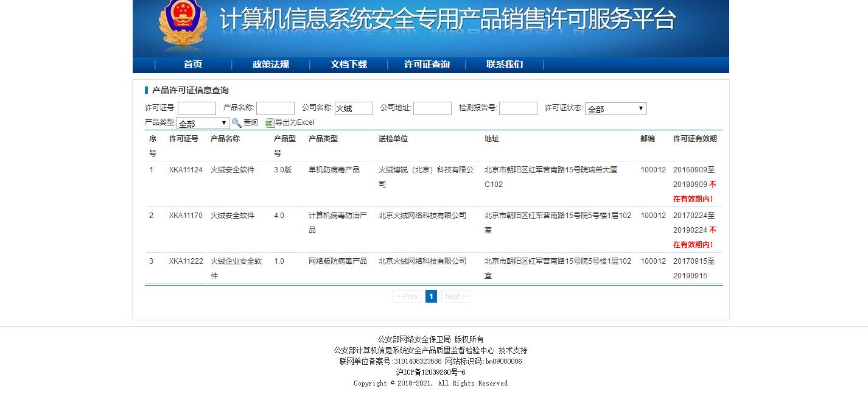Click license number XKA11222
This screenshot has height=419, width=868.
click(186, 261)
